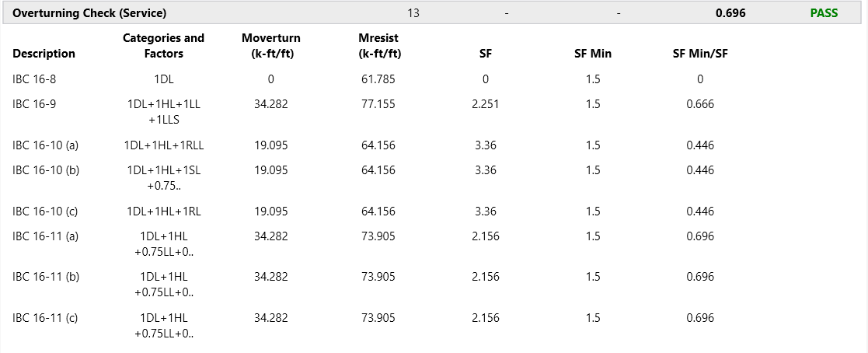
Task: Click the Description column header
Action: 44,54
